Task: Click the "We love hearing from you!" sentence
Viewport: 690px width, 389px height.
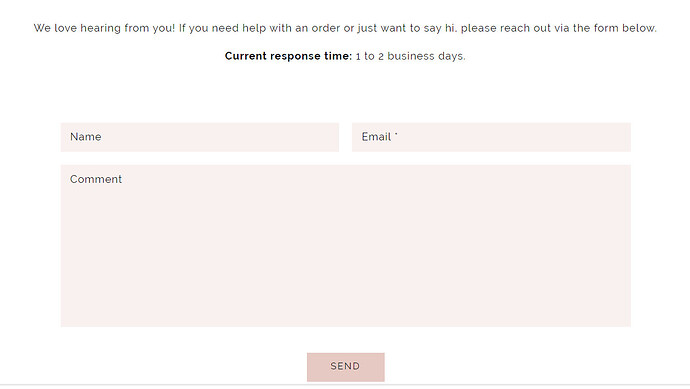Action: (104, 28)
